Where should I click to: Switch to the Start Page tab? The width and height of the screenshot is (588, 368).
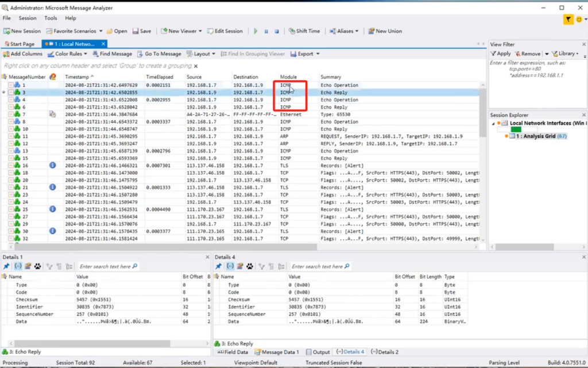click(19, 44)
